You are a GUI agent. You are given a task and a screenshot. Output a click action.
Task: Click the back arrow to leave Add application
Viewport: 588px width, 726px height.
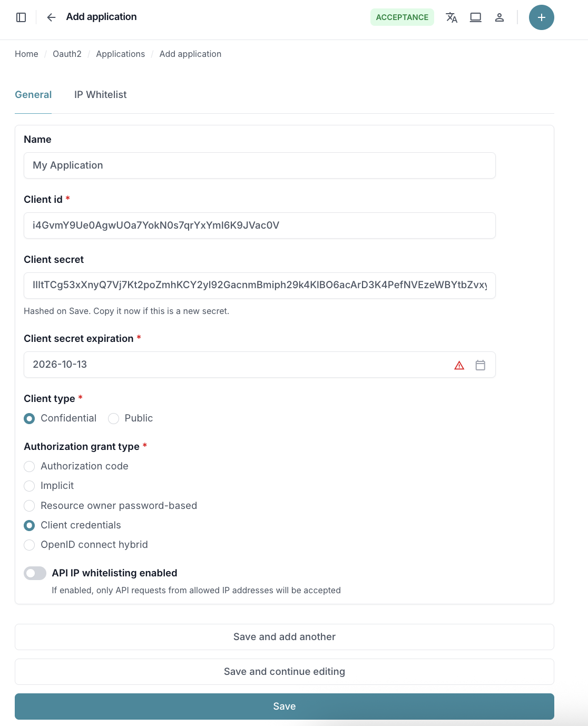point(51,17)
